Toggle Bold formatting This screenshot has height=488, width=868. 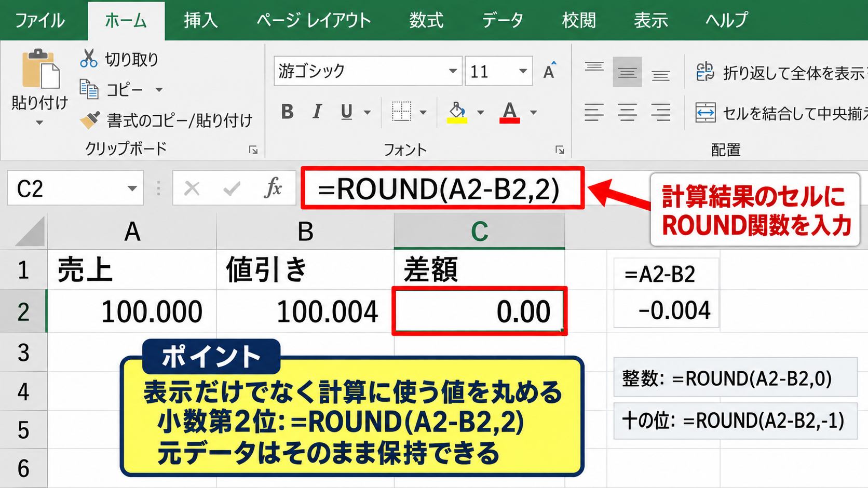287,112
